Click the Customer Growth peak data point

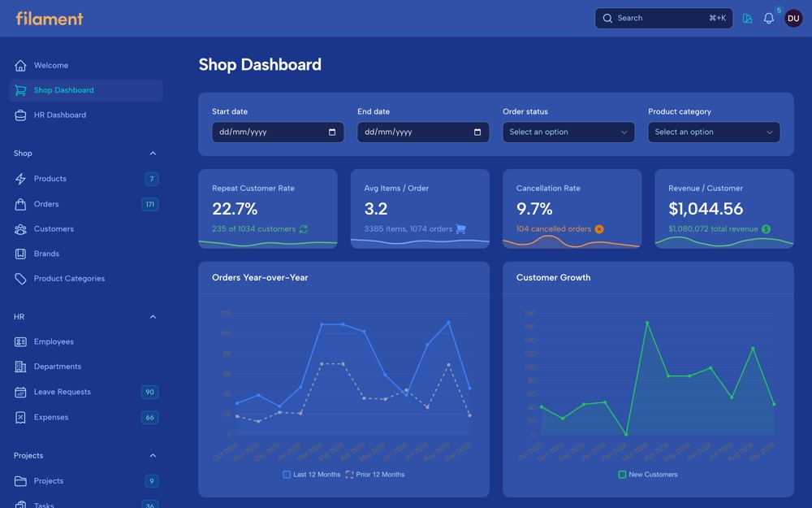pos(647,323)
